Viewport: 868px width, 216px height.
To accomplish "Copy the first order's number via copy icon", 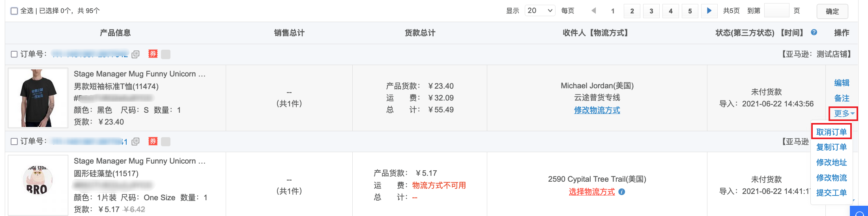I will (135, 54).
